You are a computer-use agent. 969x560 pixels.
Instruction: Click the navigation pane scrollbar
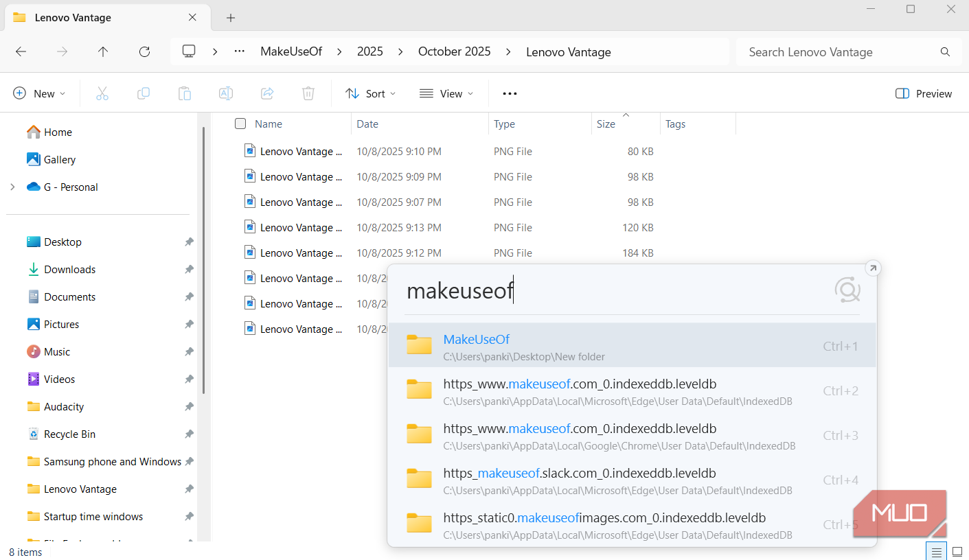pyautogui.click(x=203, y=261)
